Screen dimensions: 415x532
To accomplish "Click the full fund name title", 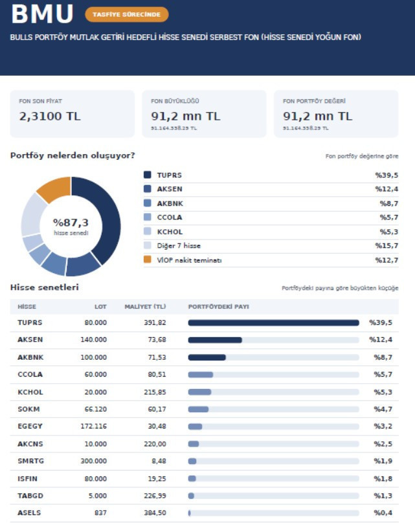I will [186, 38].
